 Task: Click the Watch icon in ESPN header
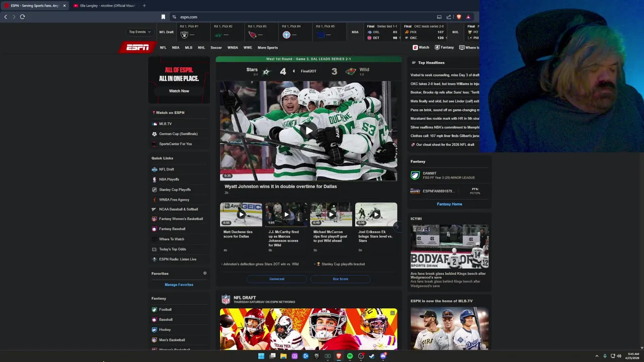coord(415,47)
